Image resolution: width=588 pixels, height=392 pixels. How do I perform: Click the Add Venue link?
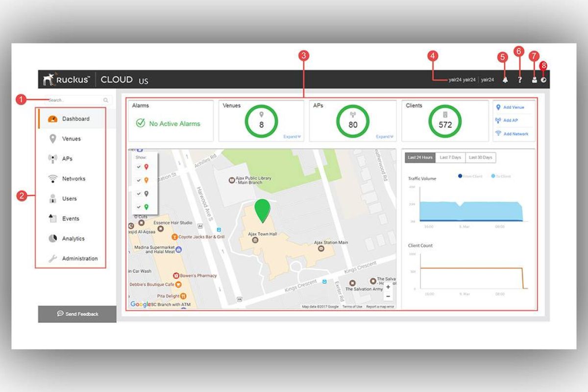coord(513,107)
